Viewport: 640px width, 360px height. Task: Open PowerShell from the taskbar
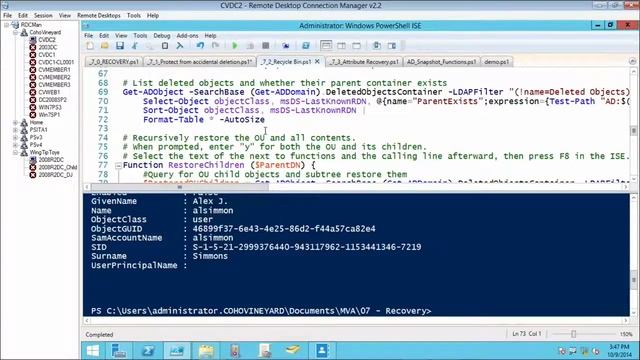click(x=148, y=351)
